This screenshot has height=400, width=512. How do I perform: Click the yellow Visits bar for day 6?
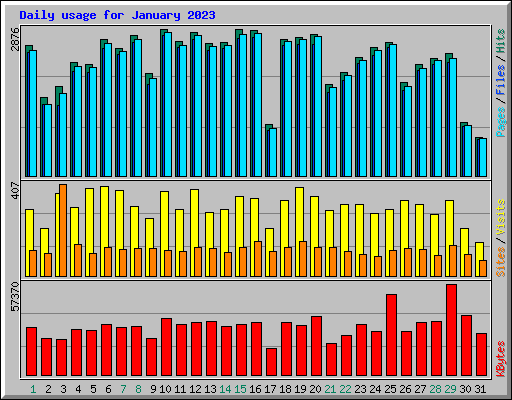click(104, 217)
